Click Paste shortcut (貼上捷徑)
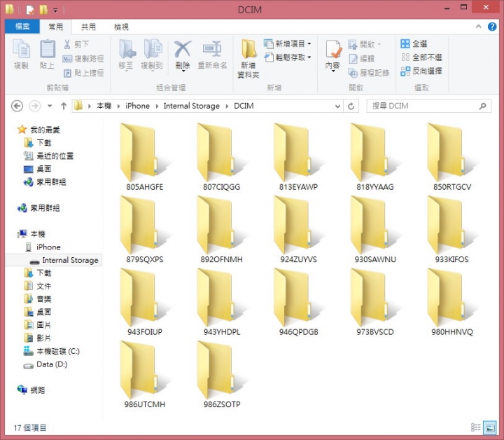This screenshot has width=504, height=440. point(83,73)
